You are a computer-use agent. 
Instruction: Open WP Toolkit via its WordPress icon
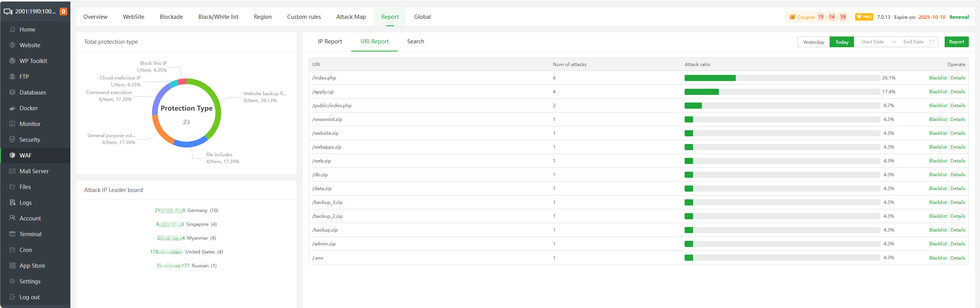[x=12, y=61]
